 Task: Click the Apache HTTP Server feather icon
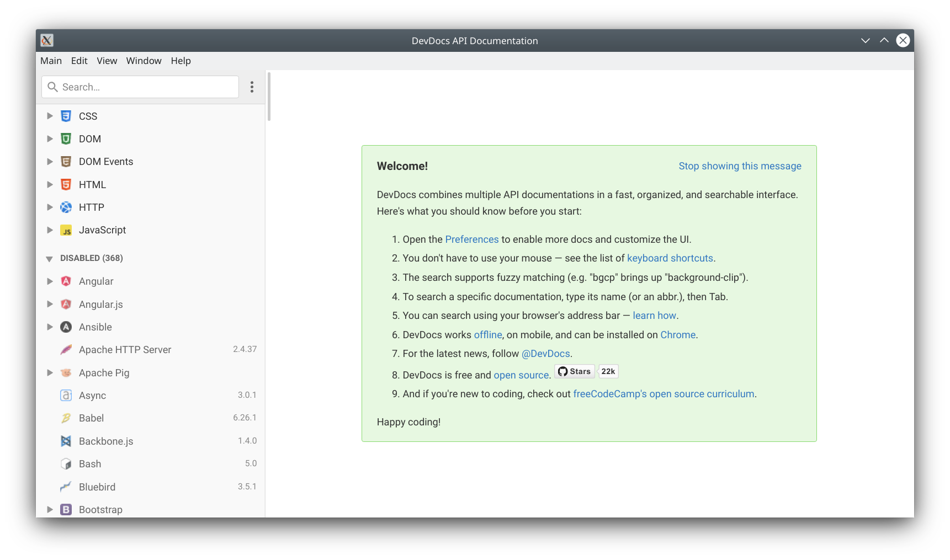(66, 349)
